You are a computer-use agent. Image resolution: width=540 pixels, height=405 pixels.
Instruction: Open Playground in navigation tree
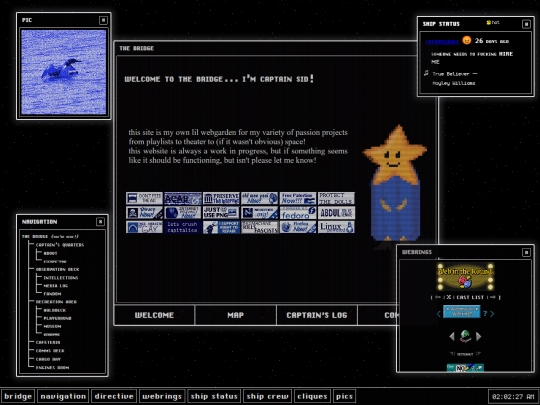pos(58,318)
